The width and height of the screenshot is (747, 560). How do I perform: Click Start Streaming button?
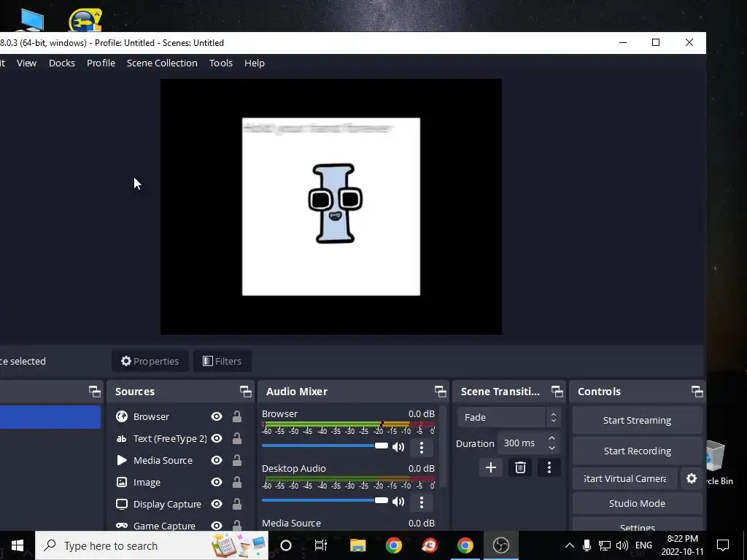pos(637,421)
